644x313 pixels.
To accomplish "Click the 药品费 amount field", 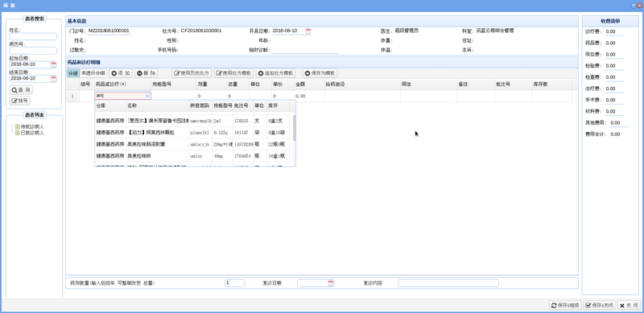I will pos(614,43).
